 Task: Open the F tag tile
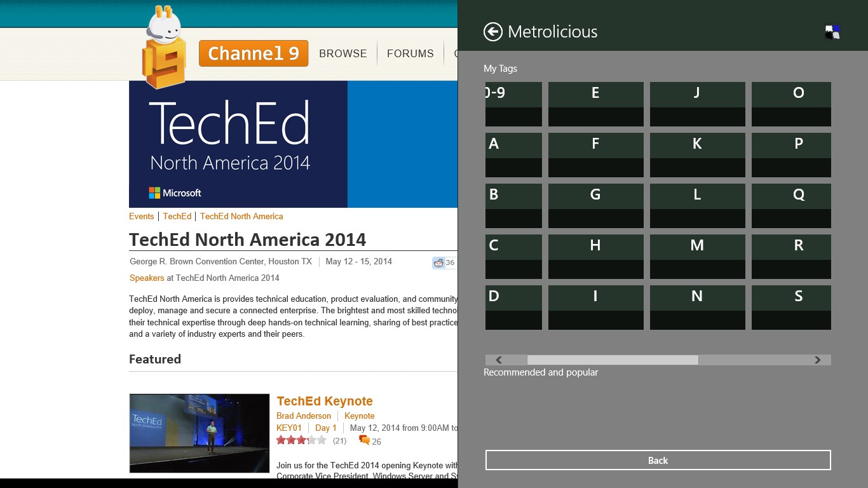pyautogui.click(x=596, y=155)
